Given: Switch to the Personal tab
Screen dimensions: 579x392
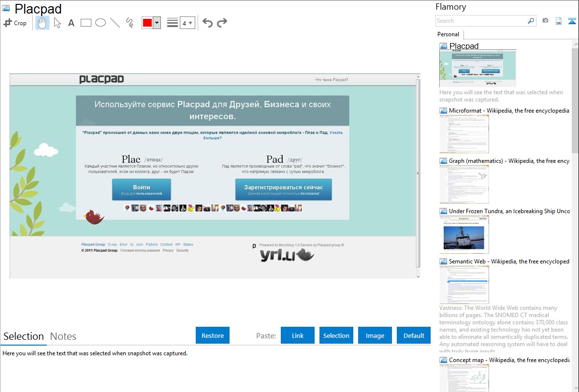Looking at the screenshot, I should (449, 34).
